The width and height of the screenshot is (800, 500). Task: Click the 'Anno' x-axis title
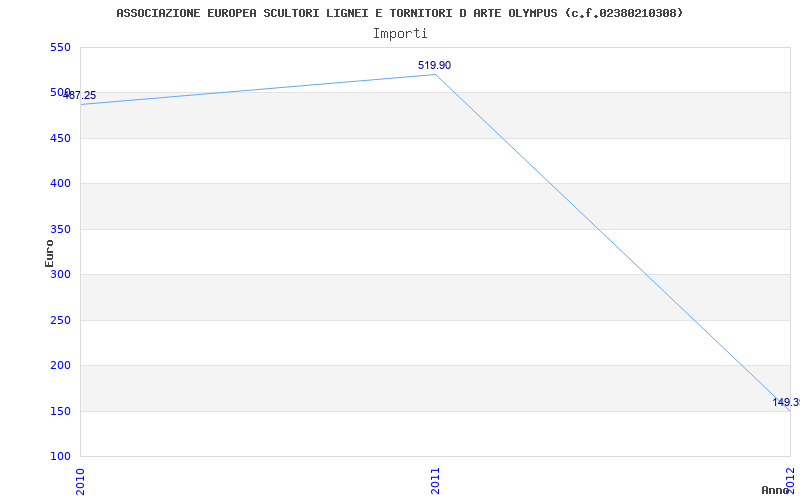[776, 490]
